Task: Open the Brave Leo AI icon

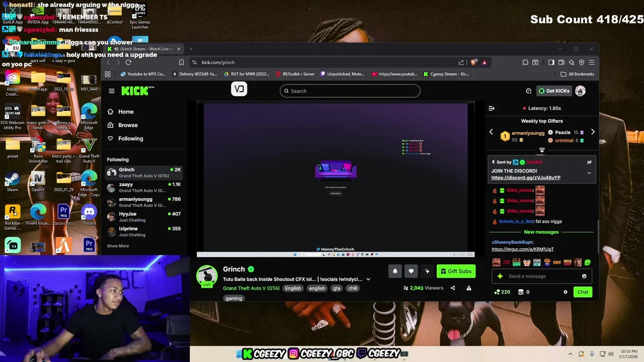Action: coord(572,62)
